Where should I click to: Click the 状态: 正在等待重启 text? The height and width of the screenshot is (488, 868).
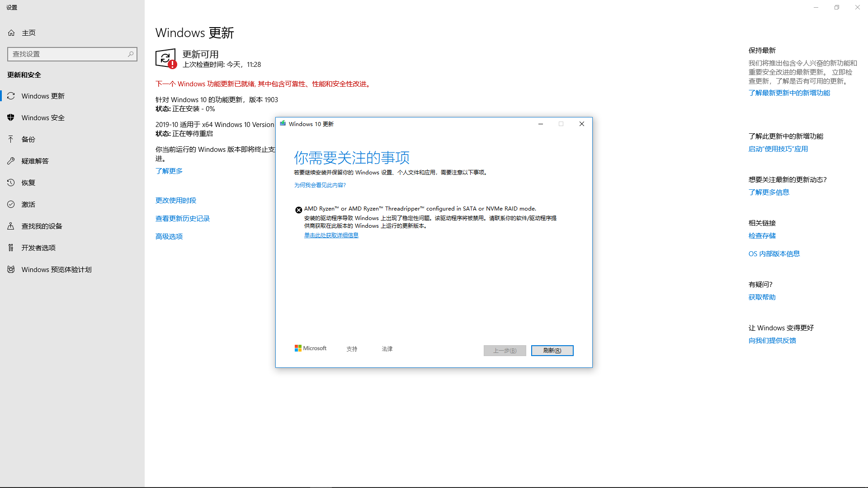[184, 134]
